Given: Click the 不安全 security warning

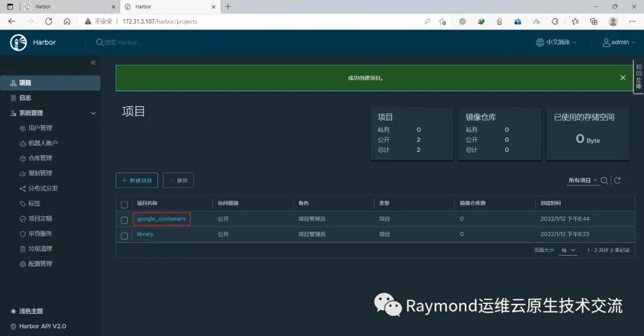Looking at the screenshot, I should [x=98, y=21].
